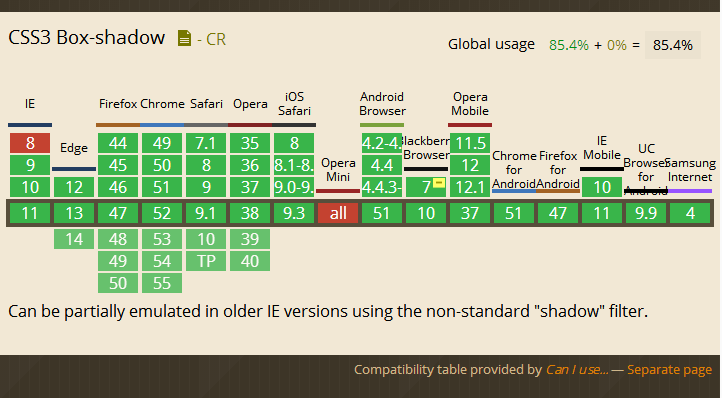The height and width of the screenshot is (398, 722).
Task: Open the 'Separate page' link
Action: click(670, 369)
